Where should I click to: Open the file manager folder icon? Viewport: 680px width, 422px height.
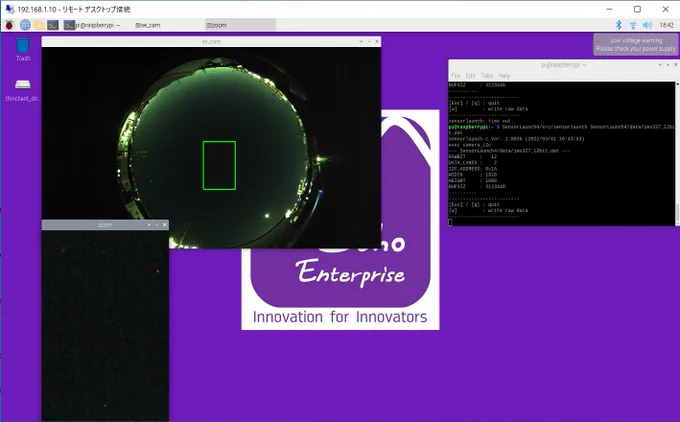click(39, 25)
